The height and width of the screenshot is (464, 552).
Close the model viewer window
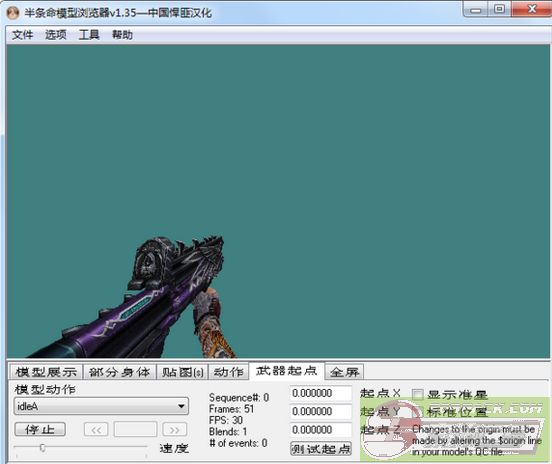coord(531,9)
